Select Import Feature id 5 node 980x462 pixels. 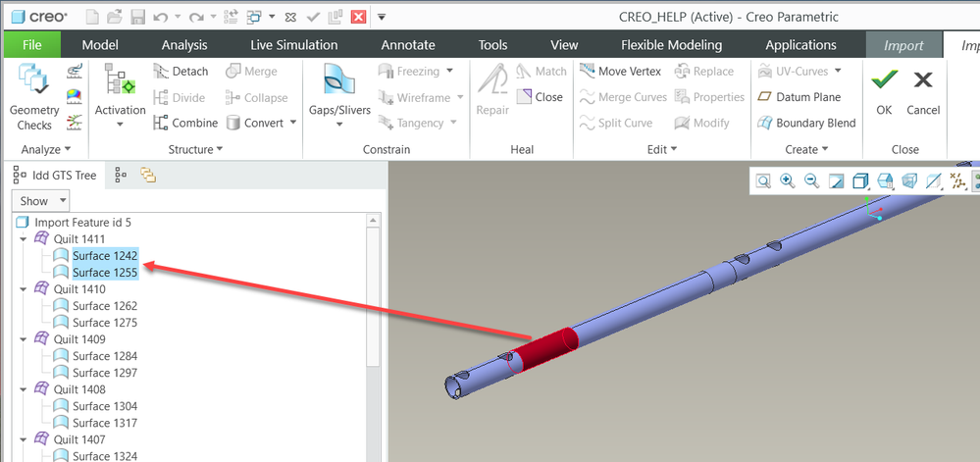click(x=82, y=222)
